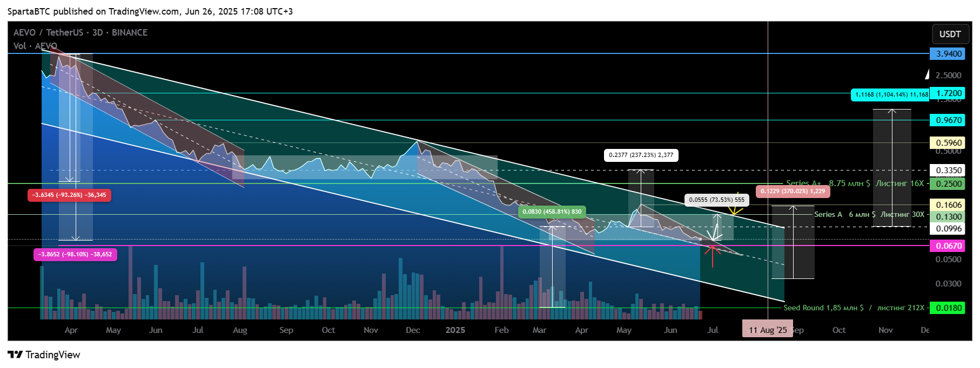Select the 0.3350 price label
The height and width of the screenshot is (368, 980).
coord(948,170)
